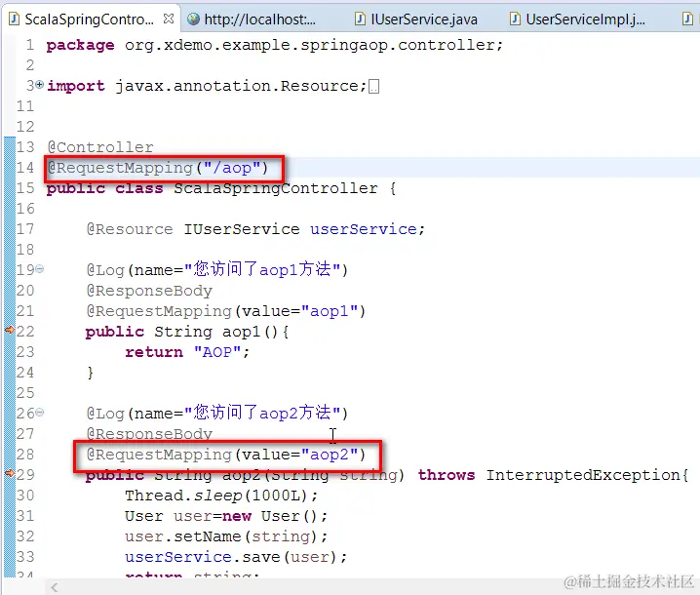Click the override marker icon at line 22
The height and width of the screenshot is (595, 700).
10,330
